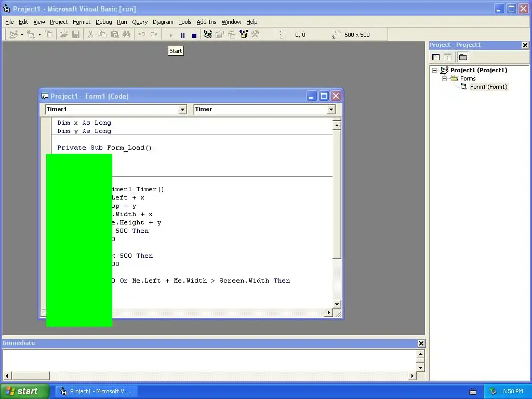
Task: Click View Object icon in Project panel
Action: 447,57
